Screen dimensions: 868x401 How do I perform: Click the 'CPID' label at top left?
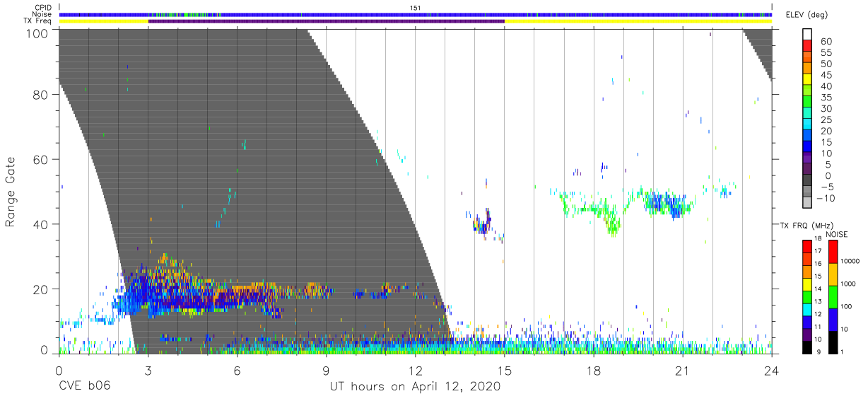pos(44,8)
